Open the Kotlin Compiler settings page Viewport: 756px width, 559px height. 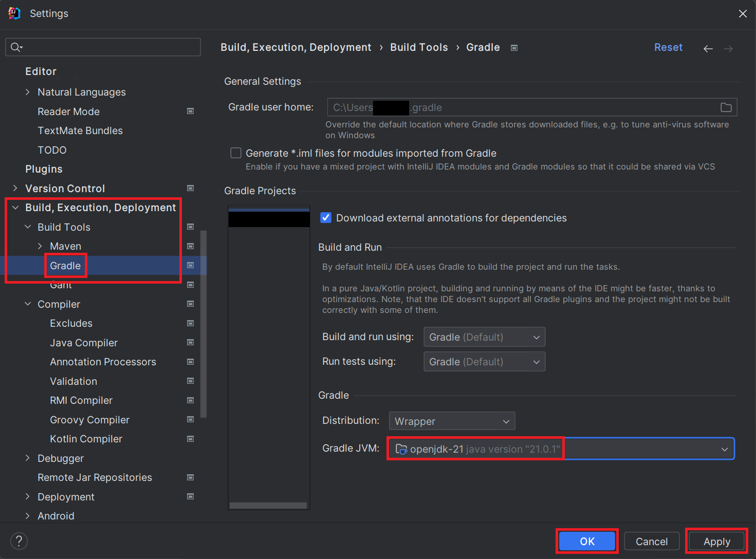pos(86,439)
